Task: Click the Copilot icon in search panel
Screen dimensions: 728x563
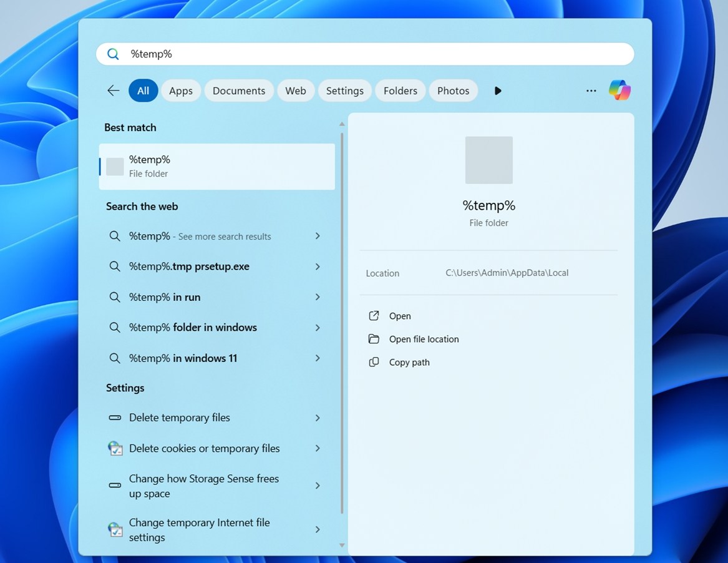Action: pos(619,91)
